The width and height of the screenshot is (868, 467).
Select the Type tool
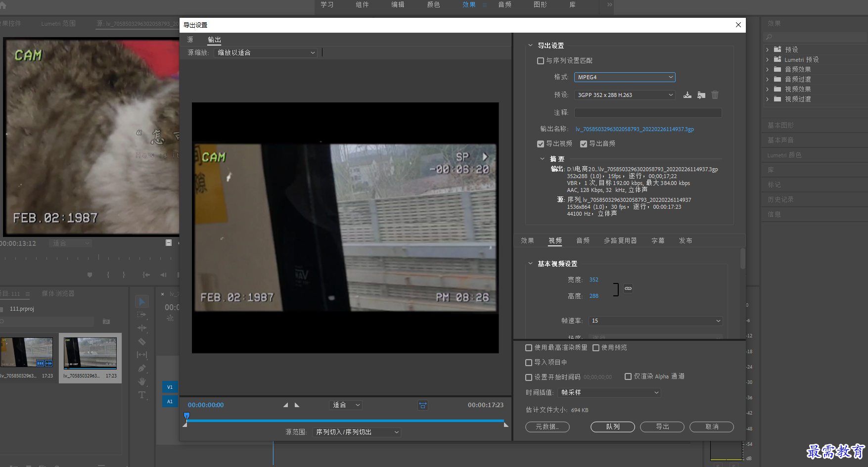142,395
